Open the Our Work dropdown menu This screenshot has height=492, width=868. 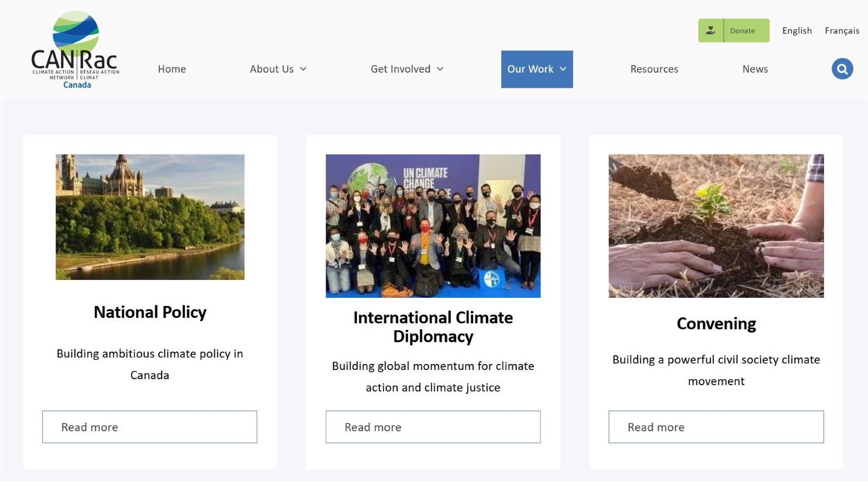pos(537,69)
